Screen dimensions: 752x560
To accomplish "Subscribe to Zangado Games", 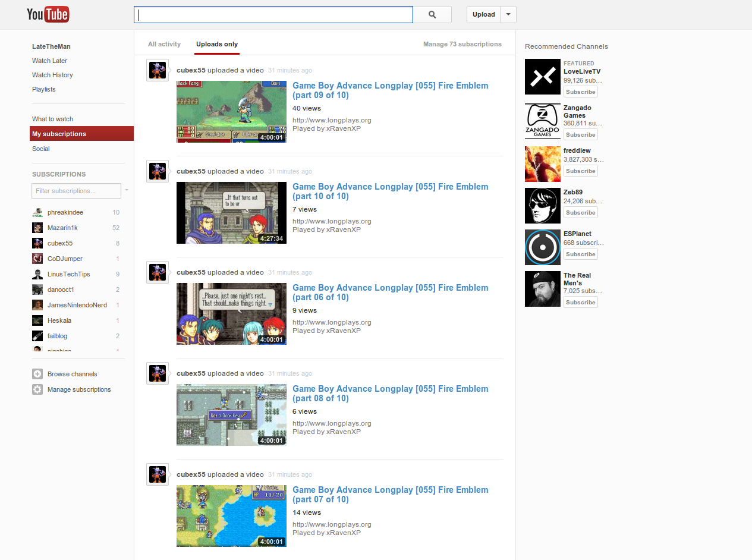I will (x=581, y=134).
